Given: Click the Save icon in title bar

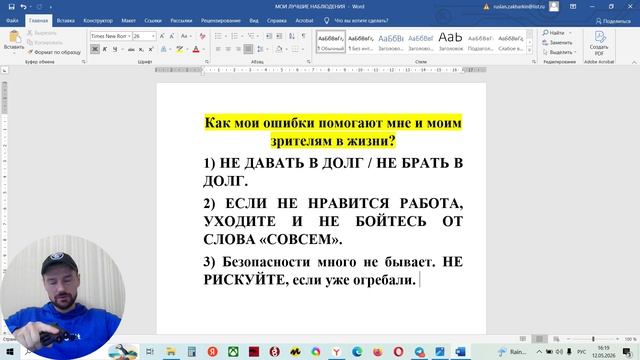Looking at the screenshot, I should click(11, 7).
